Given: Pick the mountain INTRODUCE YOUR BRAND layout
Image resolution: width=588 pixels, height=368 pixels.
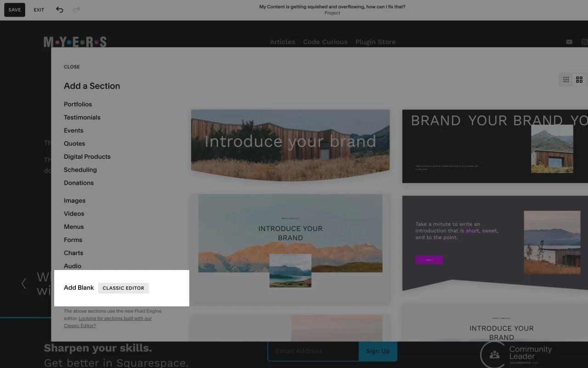Looking at the screenshot, I should (290, 248).
